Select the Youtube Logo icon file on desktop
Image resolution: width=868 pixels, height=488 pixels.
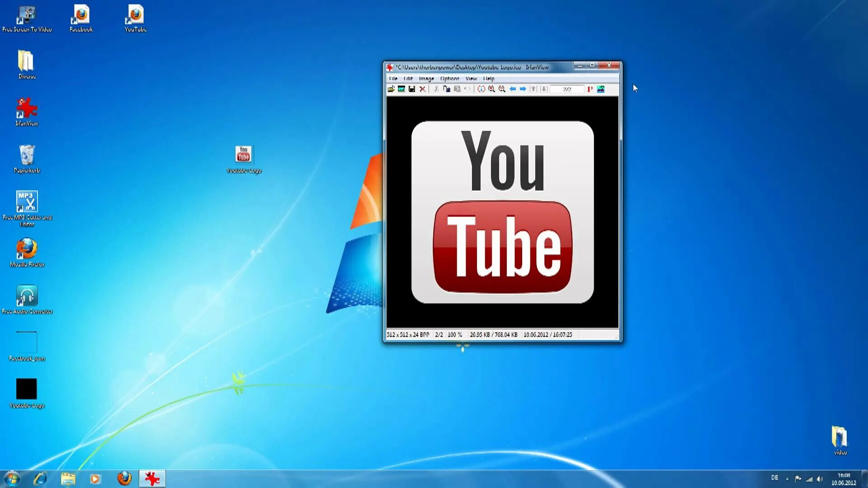coord(243,155)
